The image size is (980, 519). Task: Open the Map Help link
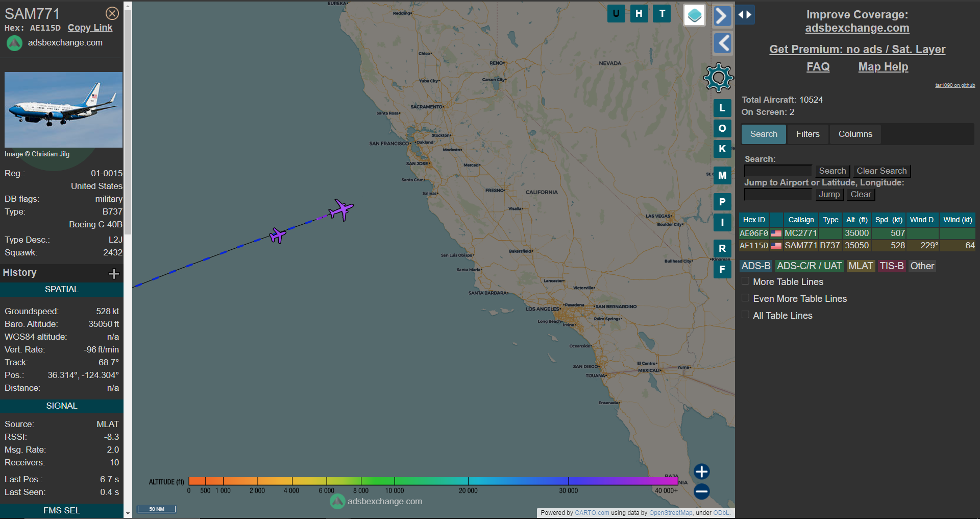pos(883,67)
